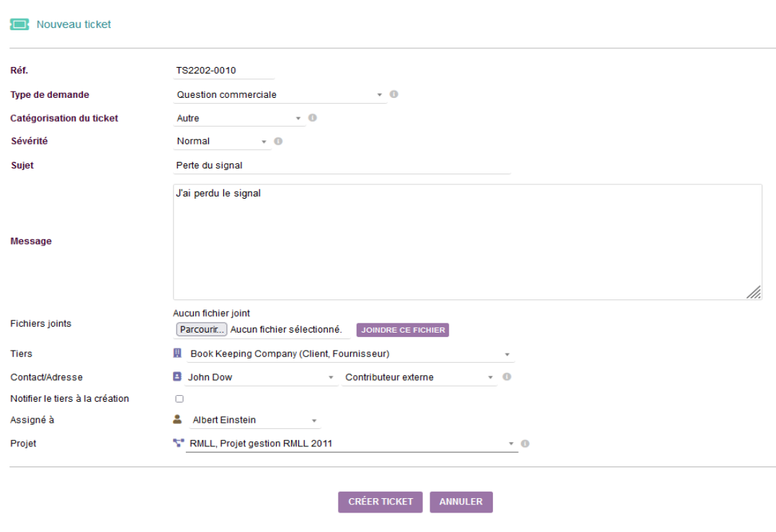The image size is (776, 532).
Task: Click the contact card icon near John Dow
Action: click(177, 377)
